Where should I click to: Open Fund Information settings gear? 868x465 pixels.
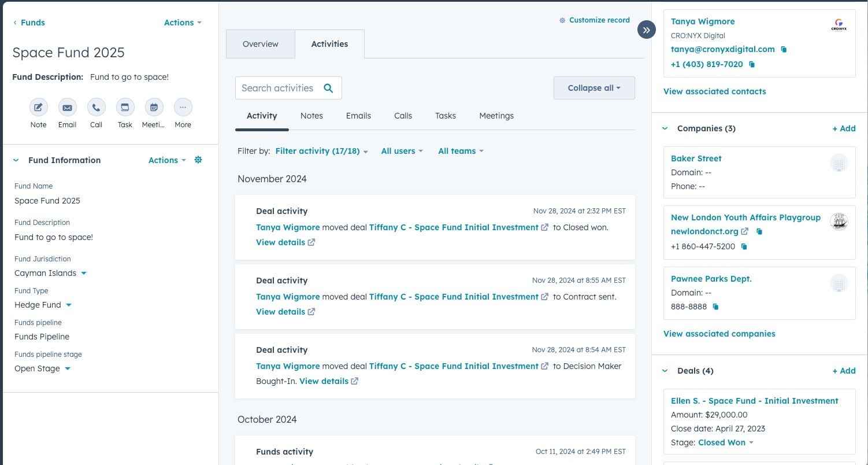click(x=198, y=160)
